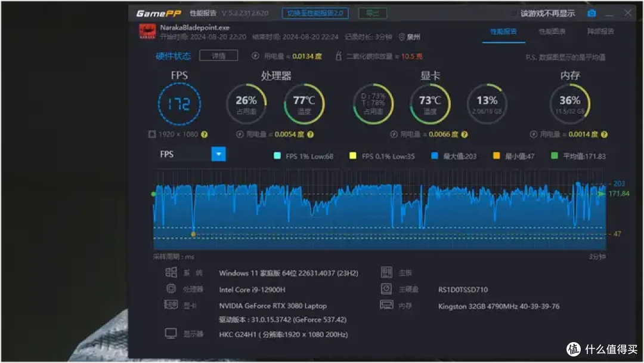Click the GPU temperature 73℃ gauge
Viewport: 644px width, 363px height.
click(430, 104)
